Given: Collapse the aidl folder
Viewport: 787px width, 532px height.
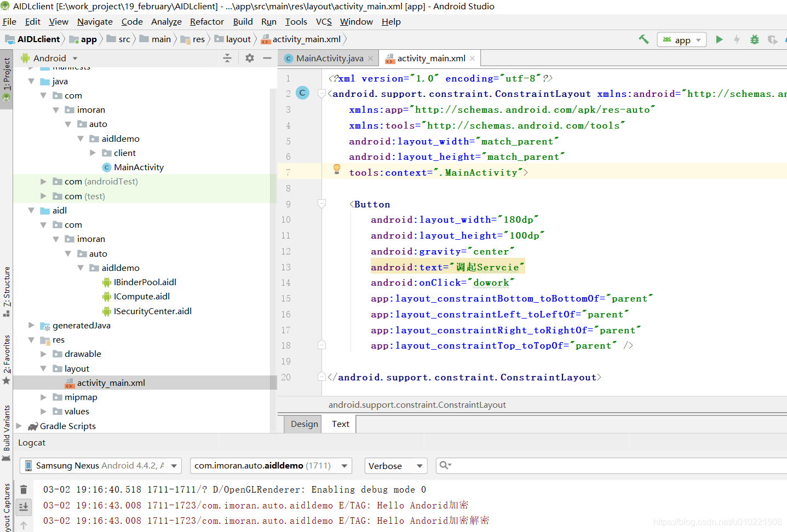Looking at the screenshot, I should click(31, 210).
